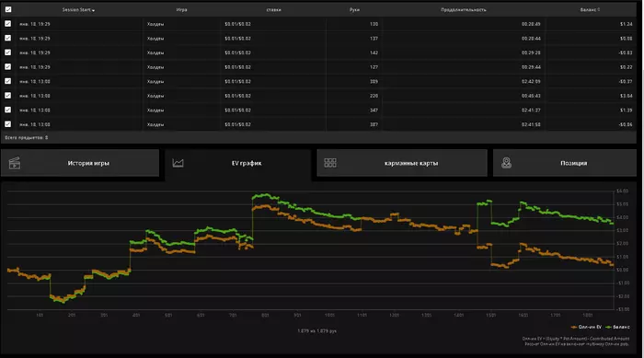
Task: Uncheck the session row with 137 hands
Action: click(7, 38)
